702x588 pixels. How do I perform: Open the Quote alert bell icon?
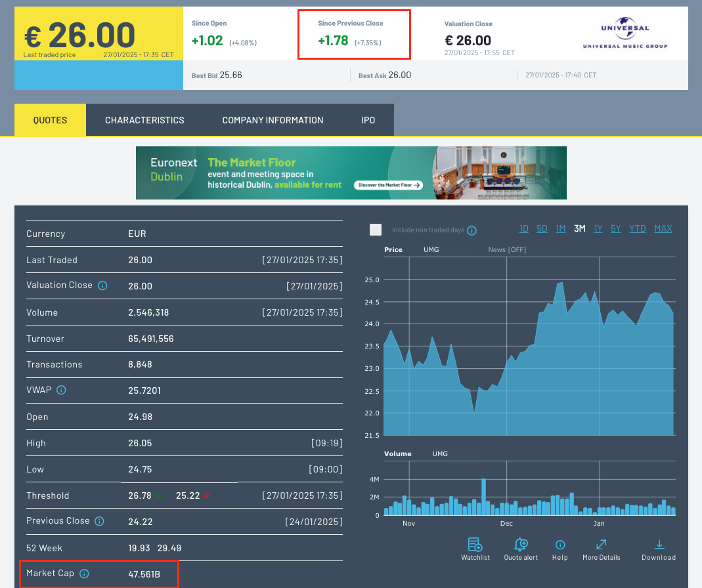[521, 544]
